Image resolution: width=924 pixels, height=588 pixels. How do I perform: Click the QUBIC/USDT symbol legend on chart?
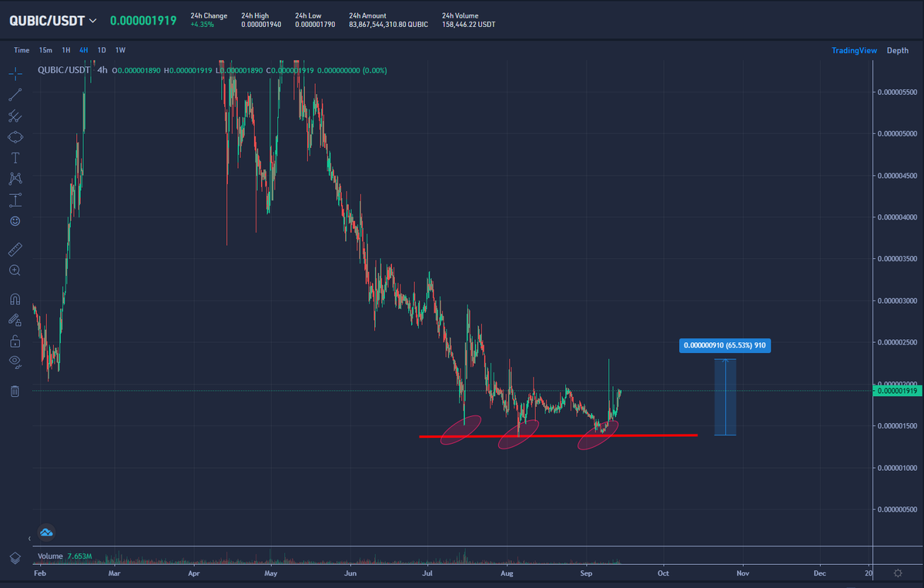pos(63,70)
